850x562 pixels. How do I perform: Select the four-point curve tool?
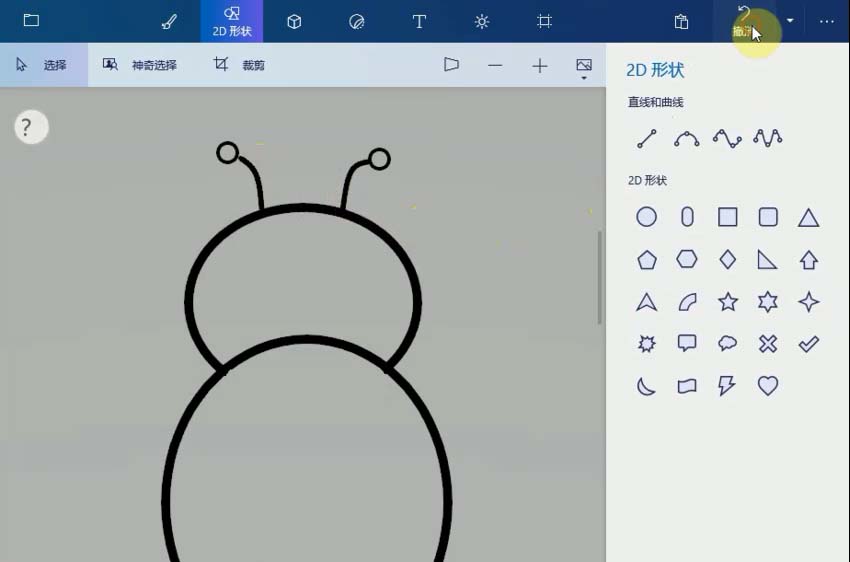727,139
